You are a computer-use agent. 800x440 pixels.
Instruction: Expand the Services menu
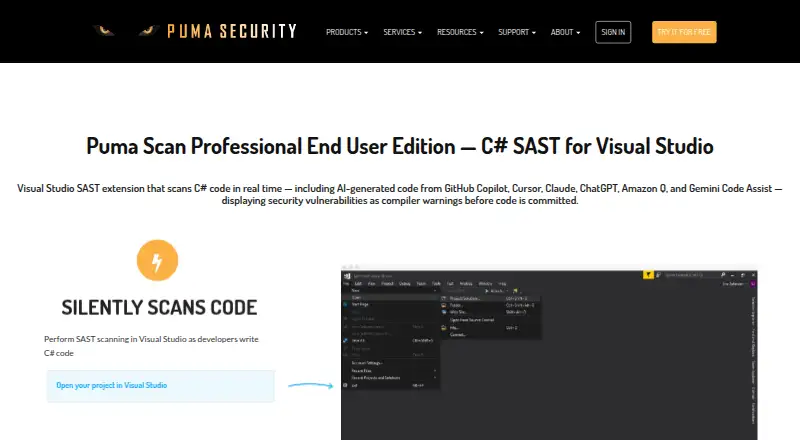[403, 32]
